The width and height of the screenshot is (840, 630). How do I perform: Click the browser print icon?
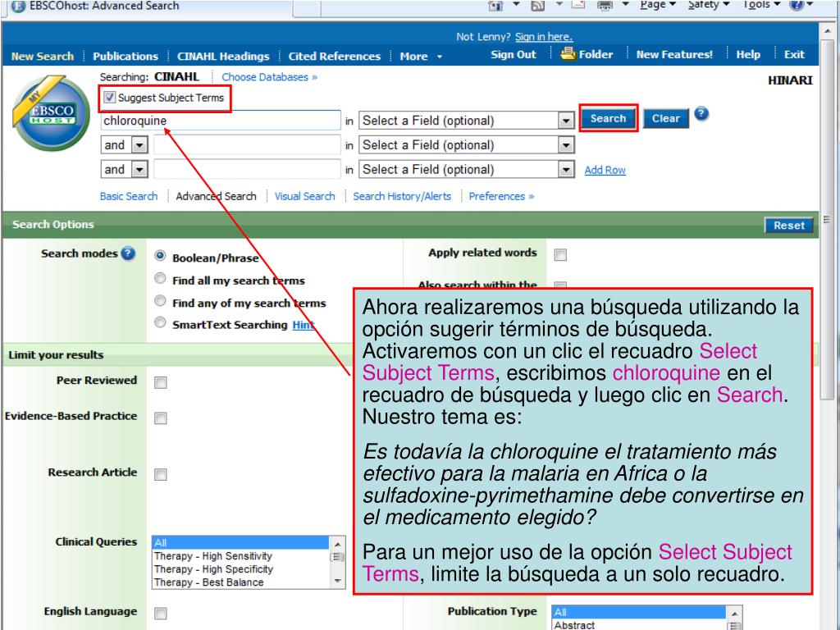tap(605, 6)
